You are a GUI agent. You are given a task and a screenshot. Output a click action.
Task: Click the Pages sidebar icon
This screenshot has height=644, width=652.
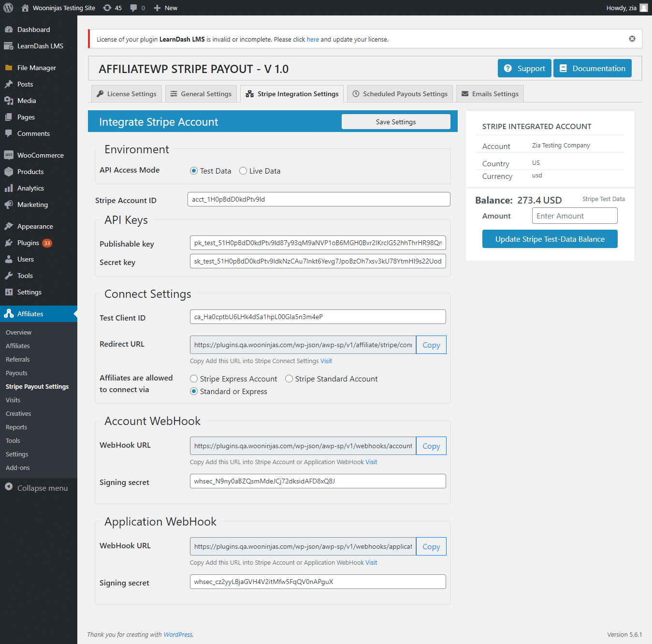9,117
